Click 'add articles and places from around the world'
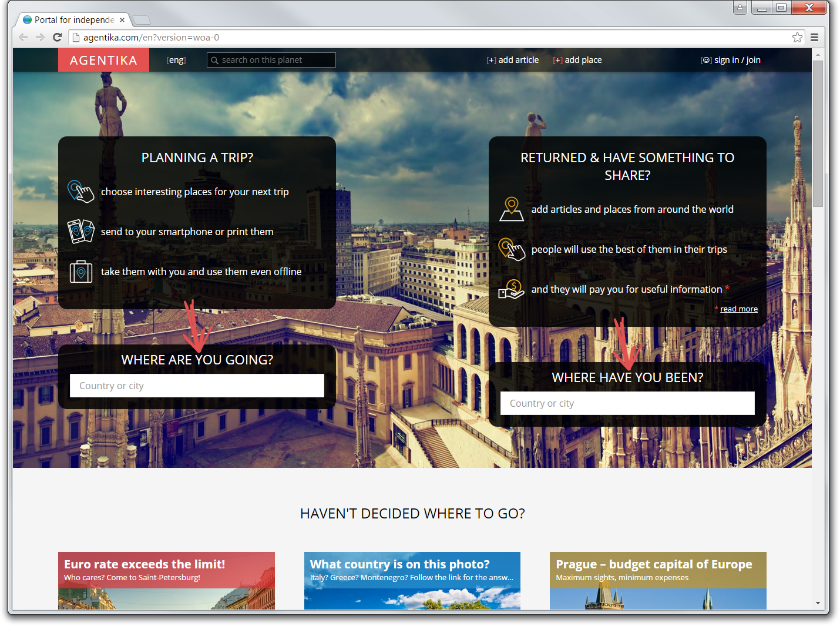The width and height of the screenshot is (840, 626). click(x=633, y=209)
